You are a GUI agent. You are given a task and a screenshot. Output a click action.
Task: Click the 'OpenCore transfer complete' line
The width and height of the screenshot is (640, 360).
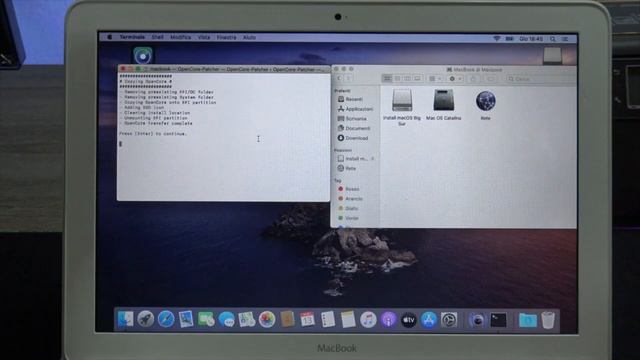point(158,123)
